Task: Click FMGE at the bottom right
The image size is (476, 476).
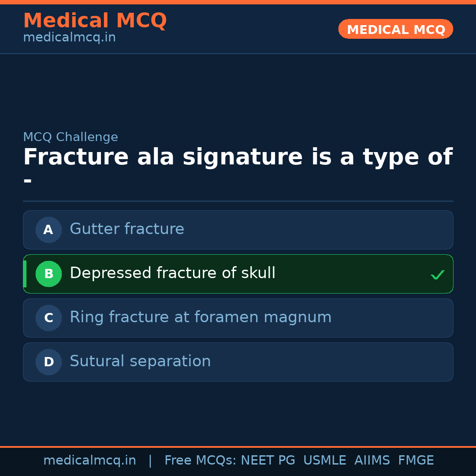Action: [416, 460]
